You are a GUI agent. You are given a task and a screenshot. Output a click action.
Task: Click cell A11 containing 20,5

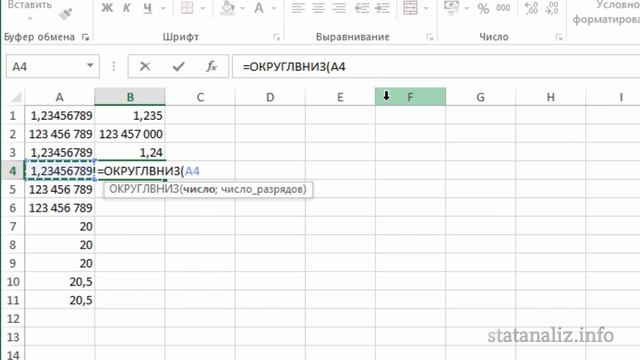pos(60,300)
